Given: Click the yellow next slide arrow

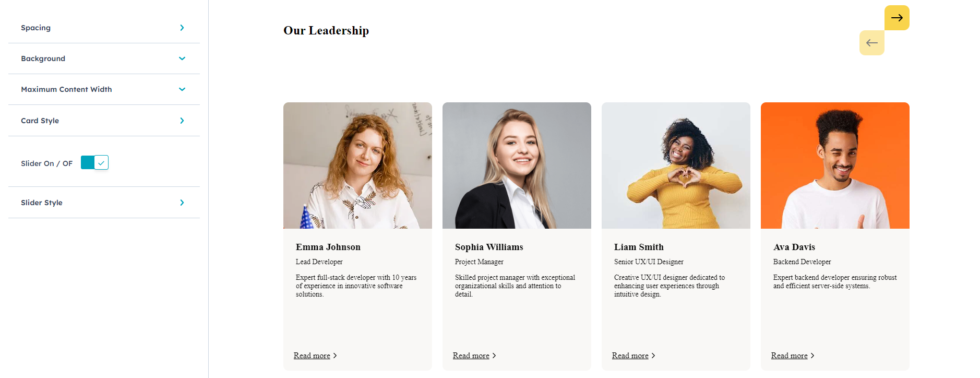Looking at the screenshot, I should tap(897, 18).
